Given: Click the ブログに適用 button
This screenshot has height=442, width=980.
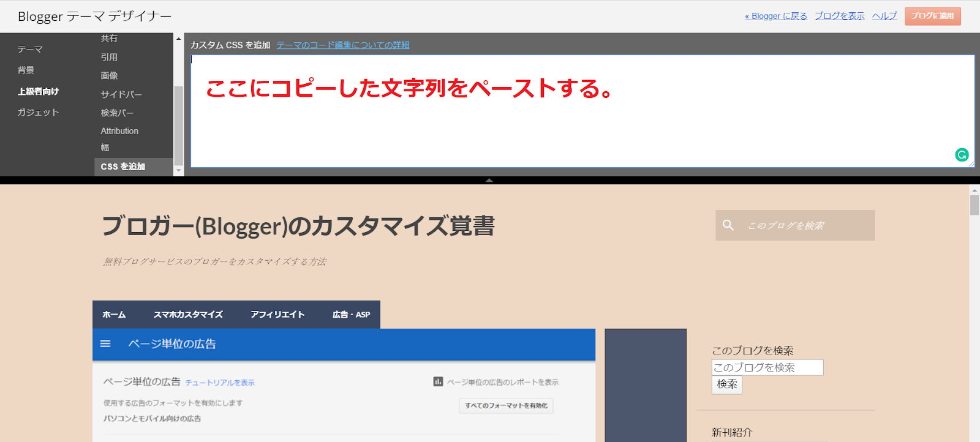Looking at the screenshot, I should click(x=932, y=16).
